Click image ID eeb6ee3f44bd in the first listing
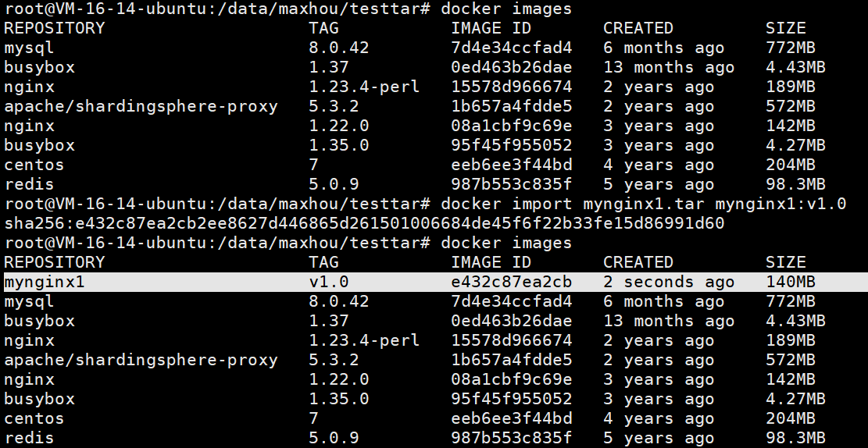 (x=512, y=165)
